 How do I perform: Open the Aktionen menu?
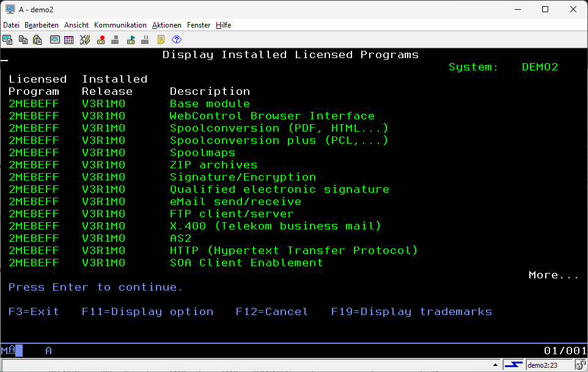coord(167,25)
